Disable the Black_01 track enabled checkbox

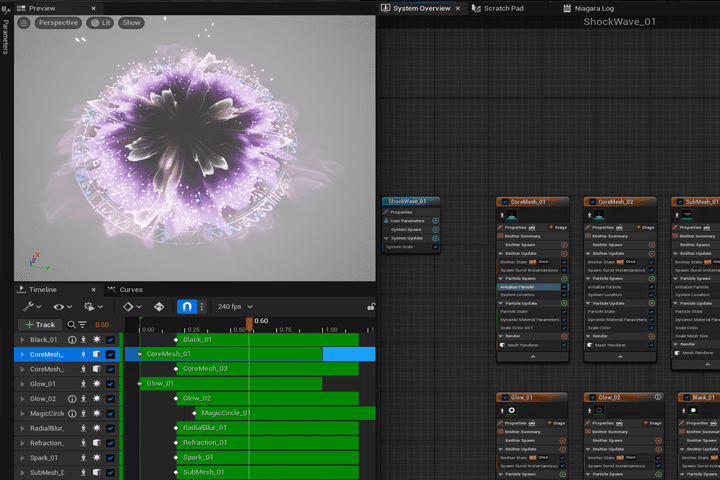(x=111, y=340)
